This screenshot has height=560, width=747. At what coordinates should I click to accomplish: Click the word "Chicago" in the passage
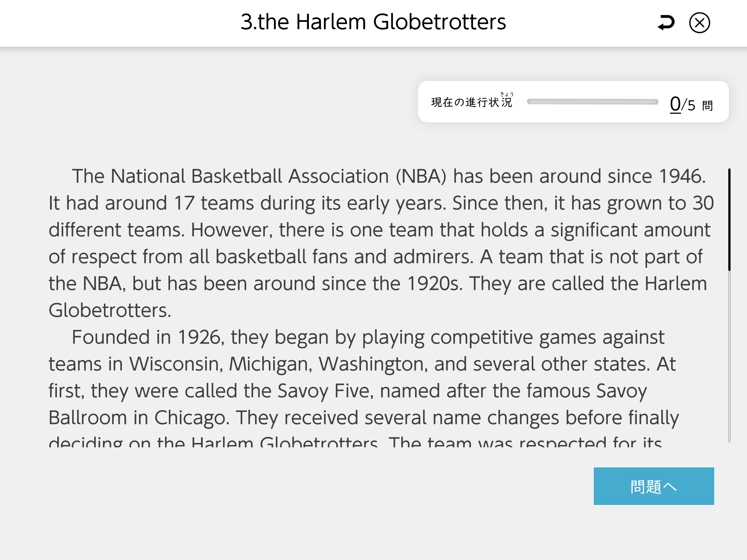191,418
